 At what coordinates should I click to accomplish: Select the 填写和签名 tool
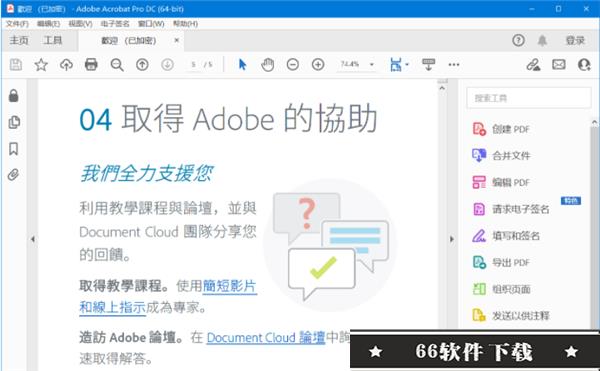coord(506,236)
